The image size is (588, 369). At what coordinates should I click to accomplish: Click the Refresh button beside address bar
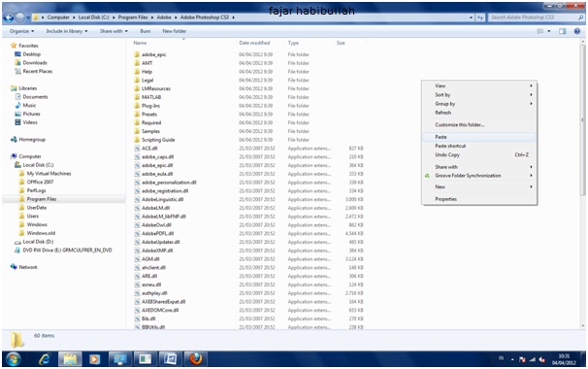click(480, 17)
